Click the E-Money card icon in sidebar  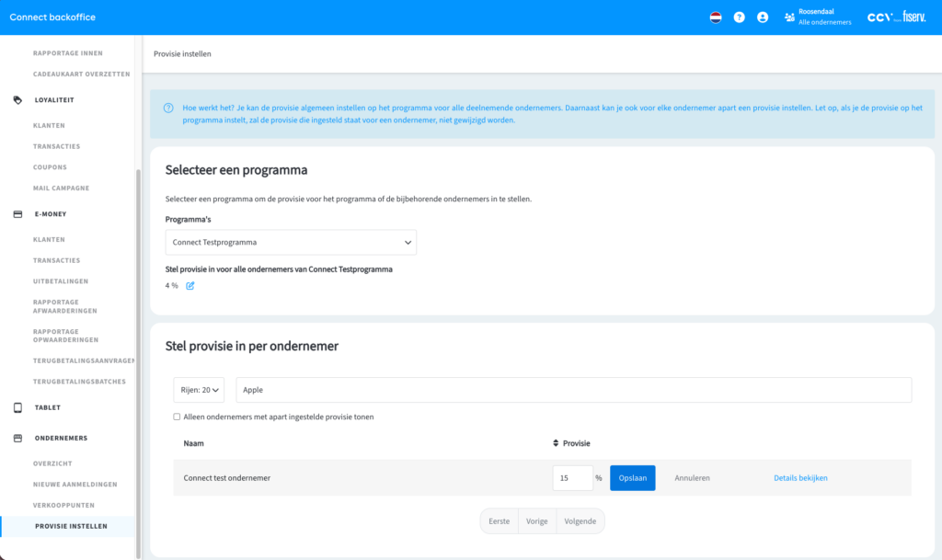[x=17, y=214]
